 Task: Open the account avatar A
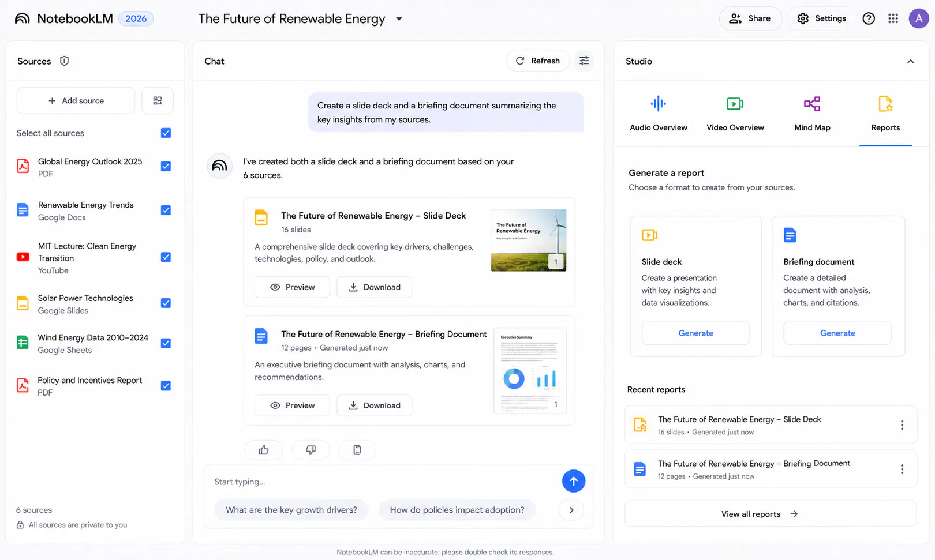coord(919,18)
